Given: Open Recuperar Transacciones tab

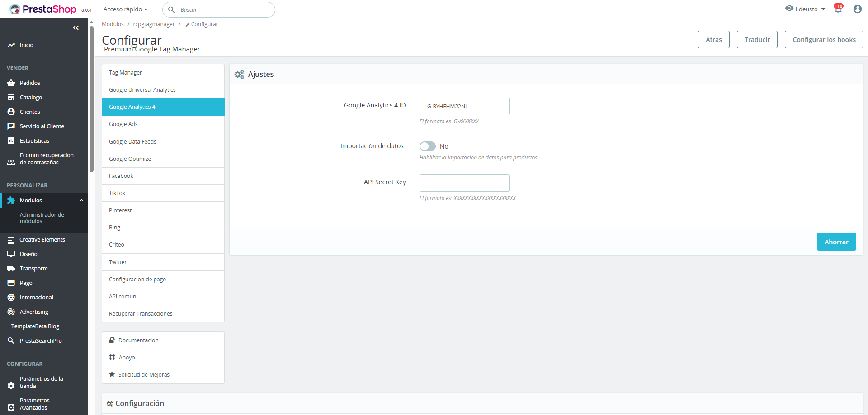Looking at the screenshot, I should click(163, 314).
